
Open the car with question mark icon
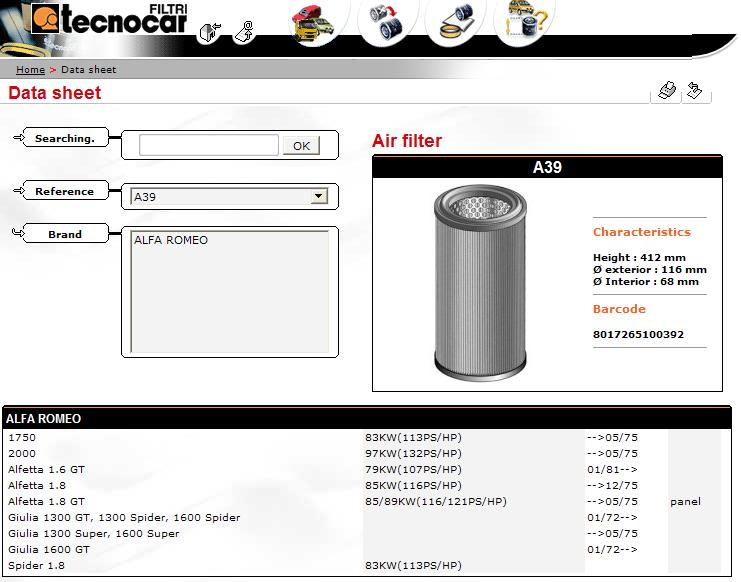tap(524, 22)
